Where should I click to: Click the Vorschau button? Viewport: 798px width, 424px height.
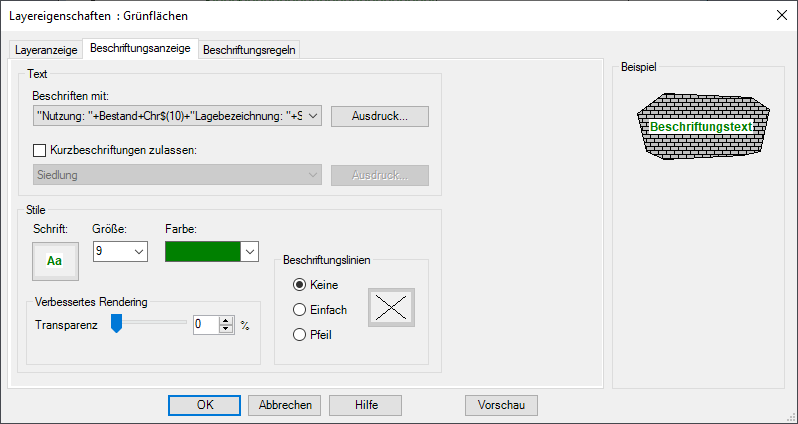coord(501,405)
